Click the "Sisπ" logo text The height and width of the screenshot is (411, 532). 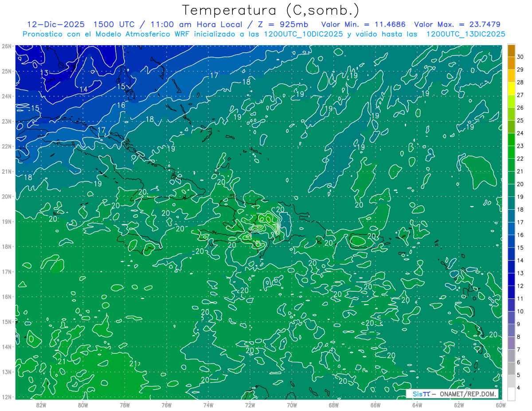pos(421,394)
